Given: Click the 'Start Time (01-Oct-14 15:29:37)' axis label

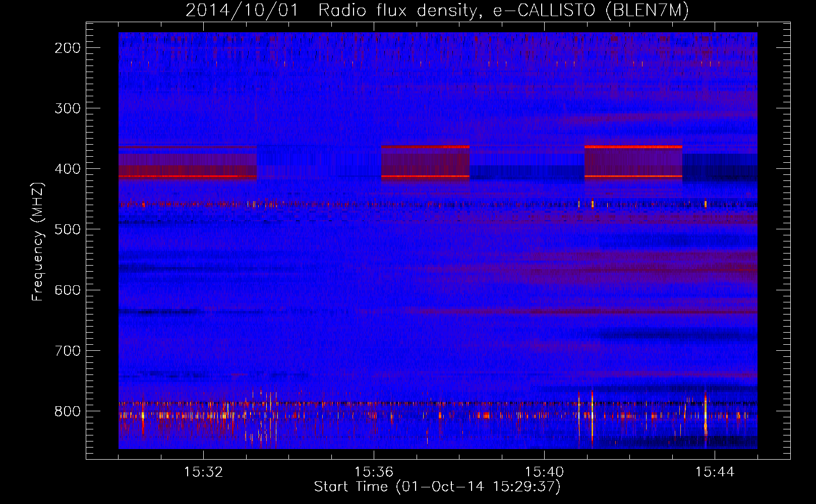Looking at the screenshot, I should pos(437,487).
